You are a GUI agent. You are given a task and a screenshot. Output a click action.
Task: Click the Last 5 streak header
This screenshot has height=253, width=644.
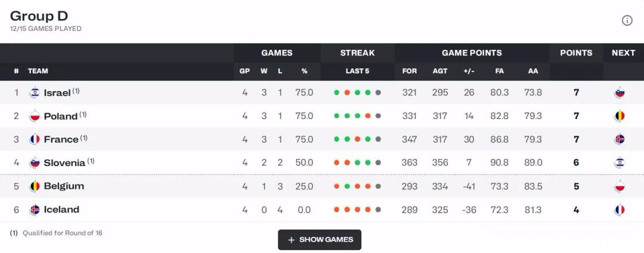click(x=357, y=71)
